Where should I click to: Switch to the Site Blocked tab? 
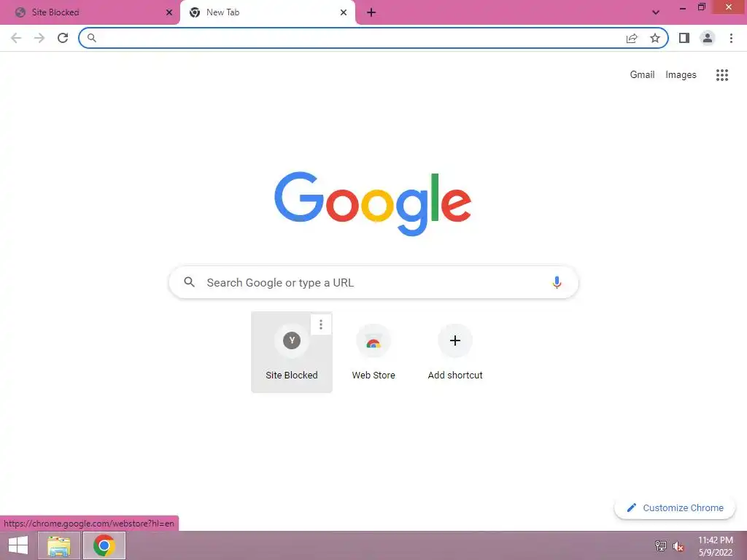pyautogui.click(x=90, y=12)
